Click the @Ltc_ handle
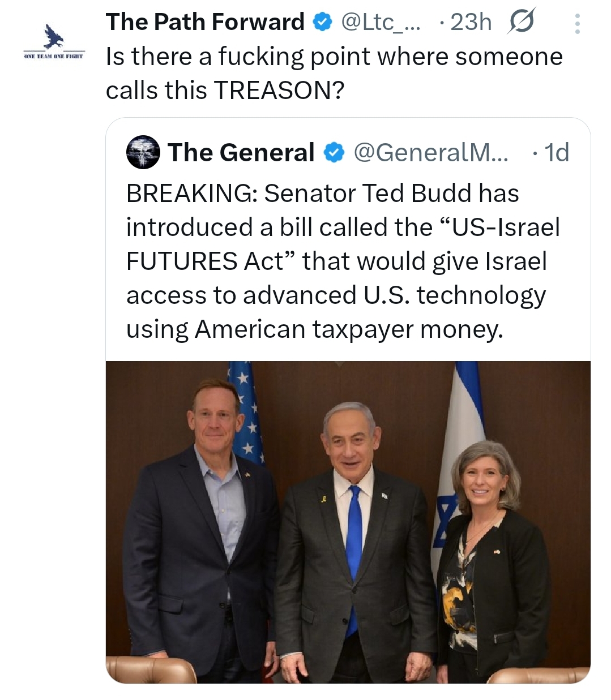Screen dimensions: 611x700 click(x=381, y=23)
